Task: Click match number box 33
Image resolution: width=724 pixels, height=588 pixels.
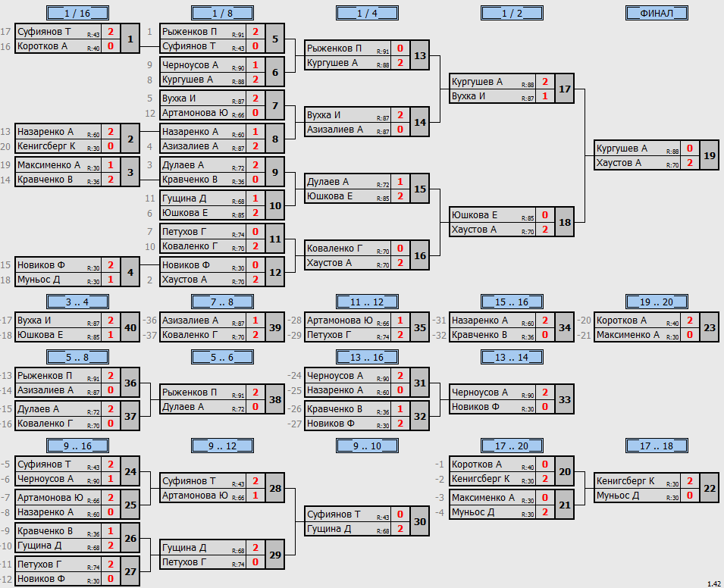Action: pos(565,399)
